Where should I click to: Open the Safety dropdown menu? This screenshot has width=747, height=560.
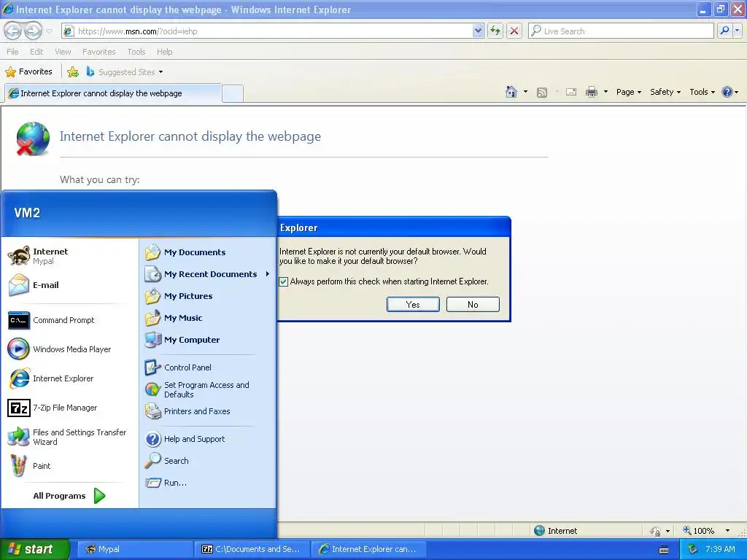tap(665, 92)
